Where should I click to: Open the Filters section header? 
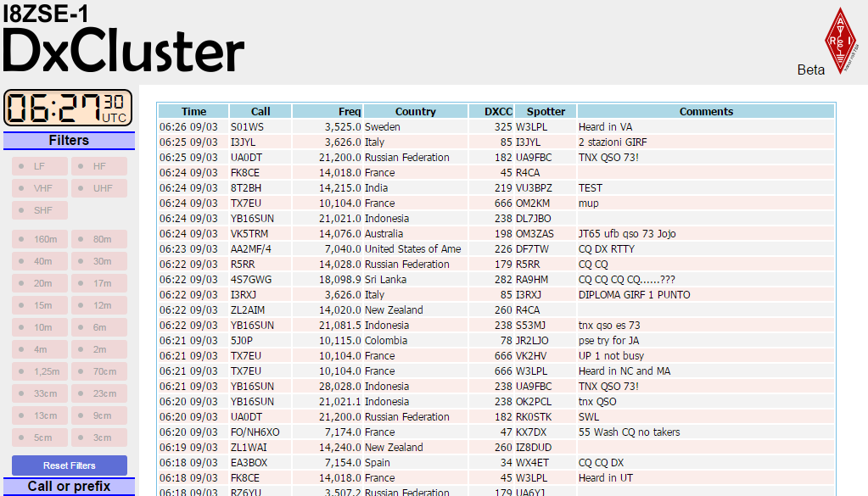69,141
